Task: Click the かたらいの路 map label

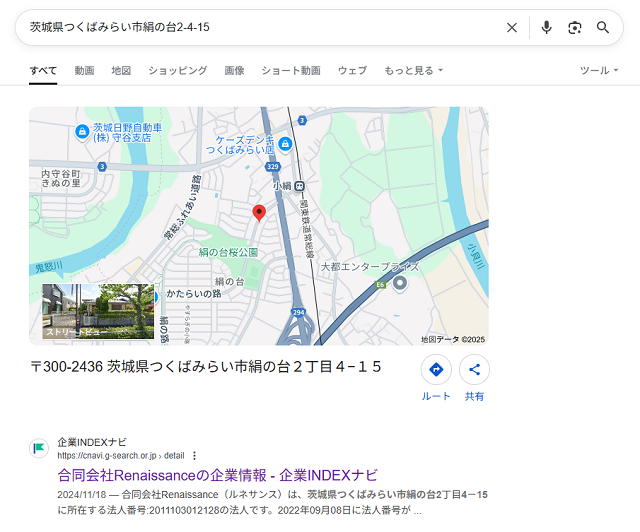Action: coord(194,294)
